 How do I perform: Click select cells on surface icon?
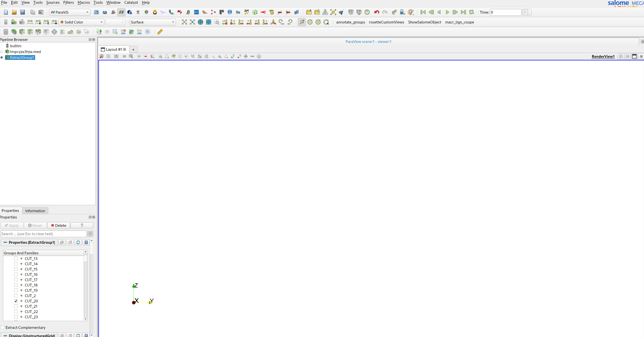tap(160, 56)
